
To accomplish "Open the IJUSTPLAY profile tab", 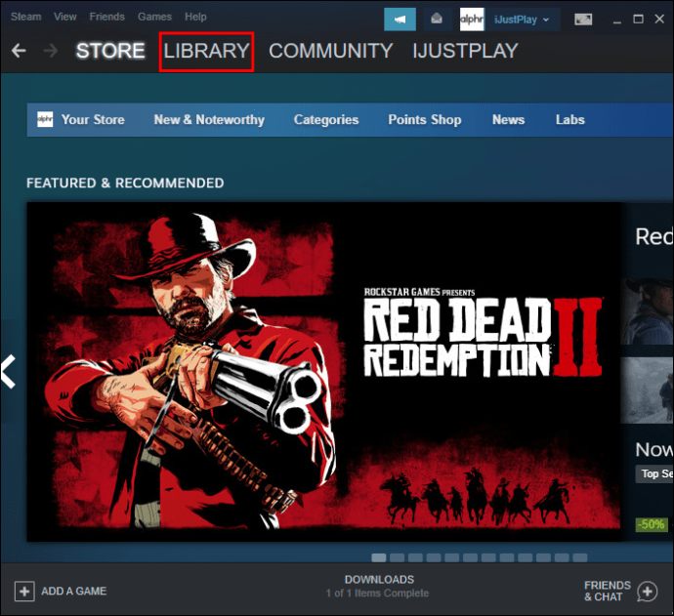I will coord(465,51).
